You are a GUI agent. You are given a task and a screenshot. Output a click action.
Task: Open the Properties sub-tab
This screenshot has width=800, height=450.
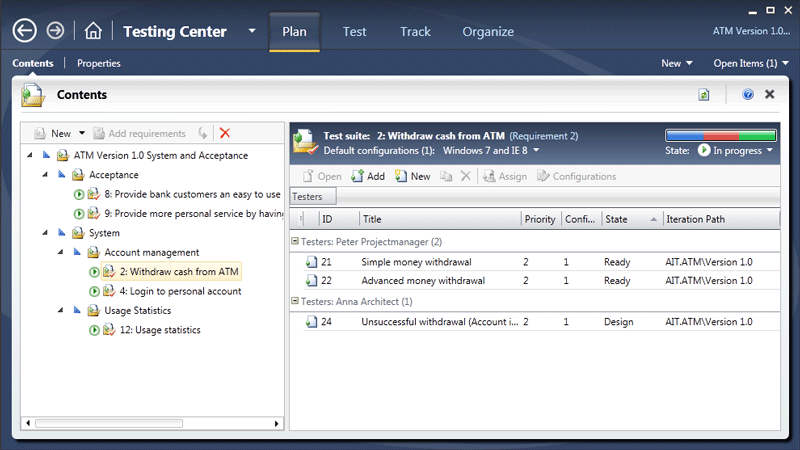[x=98, y=63]
